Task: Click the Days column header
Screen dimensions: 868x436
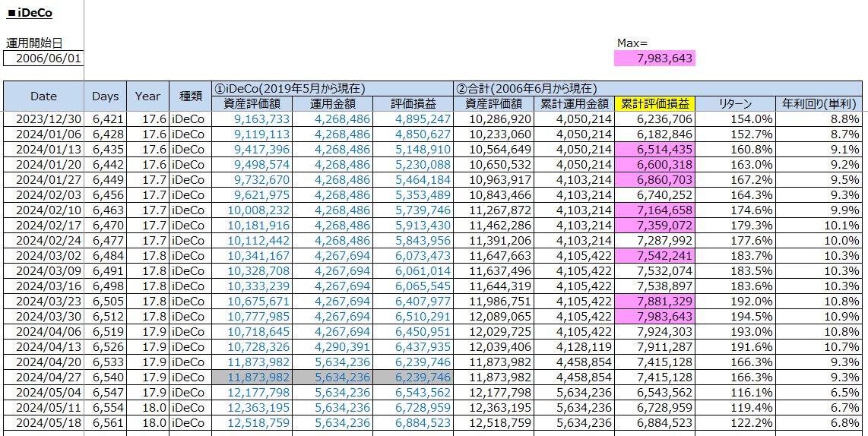Action: [x=105, y=96]
